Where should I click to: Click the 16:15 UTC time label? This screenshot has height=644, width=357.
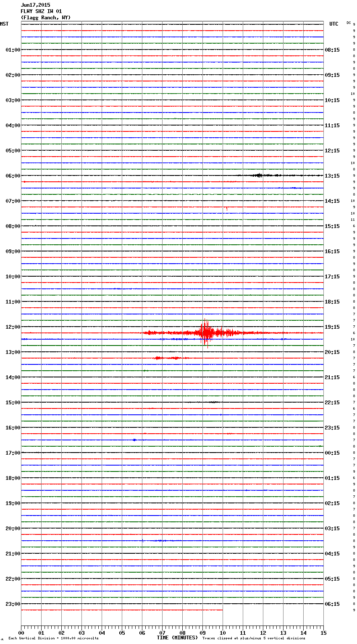[332, 251]
